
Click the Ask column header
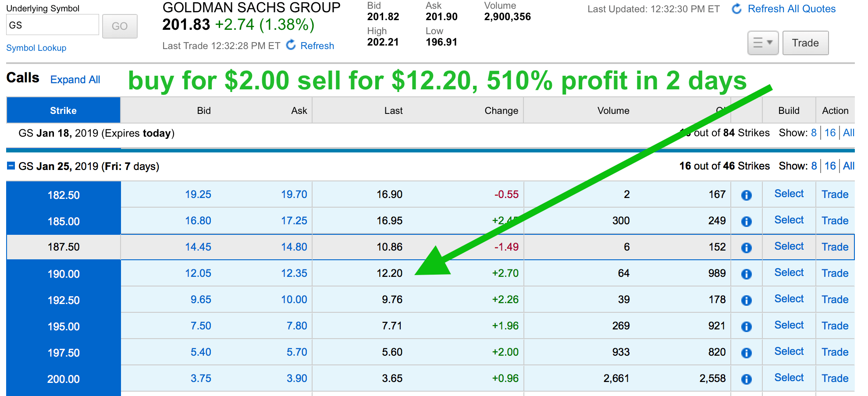pos(299,110)
